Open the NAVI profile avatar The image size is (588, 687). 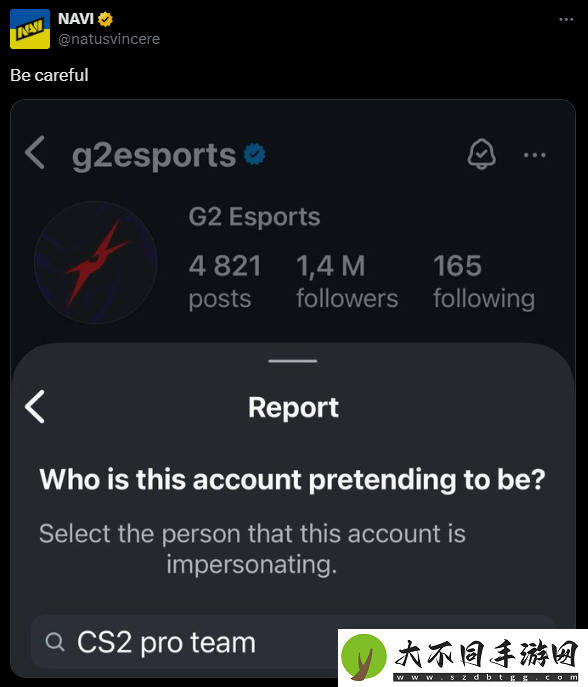coord(30,29)
